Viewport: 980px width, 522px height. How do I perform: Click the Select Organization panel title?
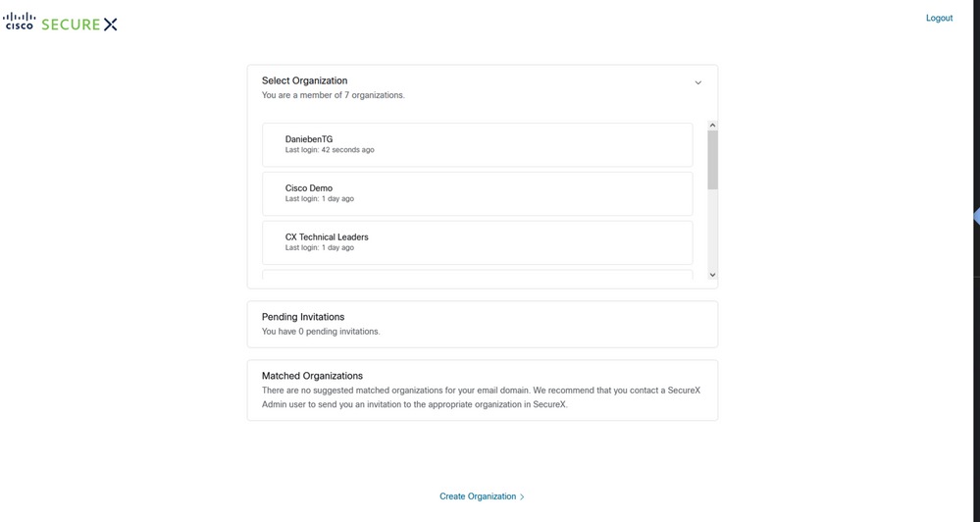click(x=304, y=80)
